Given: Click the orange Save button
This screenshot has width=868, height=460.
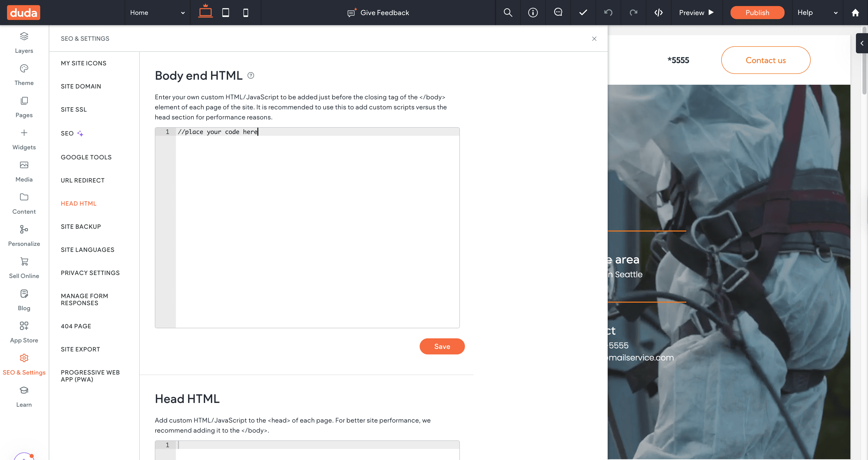Looking at the screenshot, I should point(442,346).
